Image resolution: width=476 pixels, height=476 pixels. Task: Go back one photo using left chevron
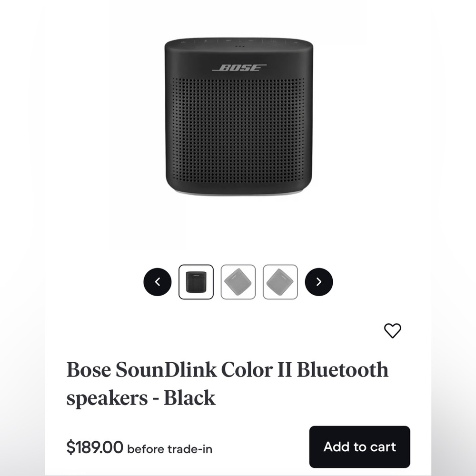tap(158, 282)
